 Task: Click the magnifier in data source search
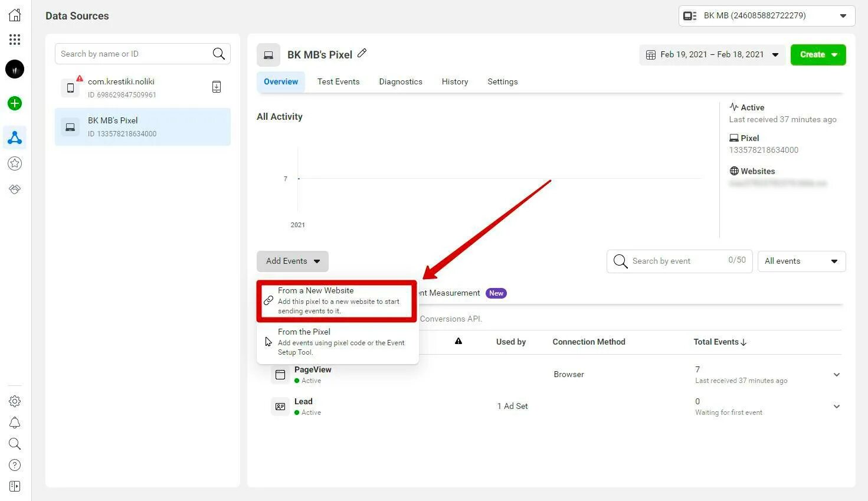[x=218, y=54]
